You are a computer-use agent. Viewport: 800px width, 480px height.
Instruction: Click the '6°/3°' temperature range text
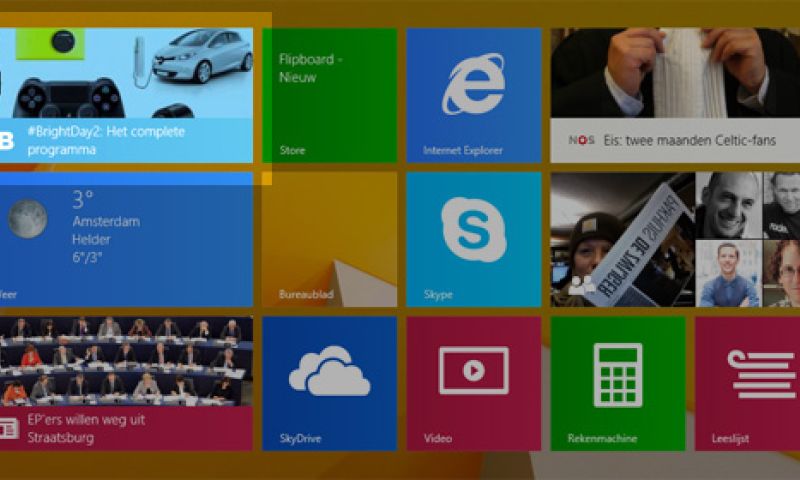pyautogui.click(x=87, y=257)
